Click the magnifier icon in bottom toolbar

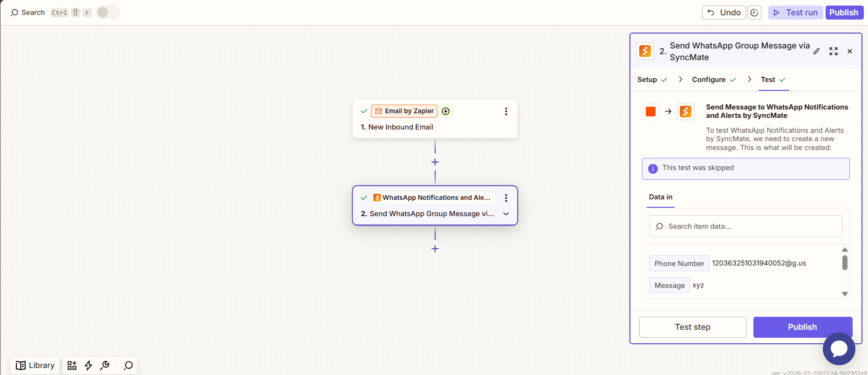coord(128,366)
